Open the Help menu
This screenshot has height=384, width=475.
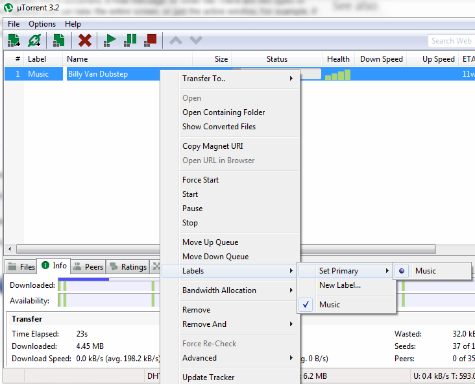73,24
